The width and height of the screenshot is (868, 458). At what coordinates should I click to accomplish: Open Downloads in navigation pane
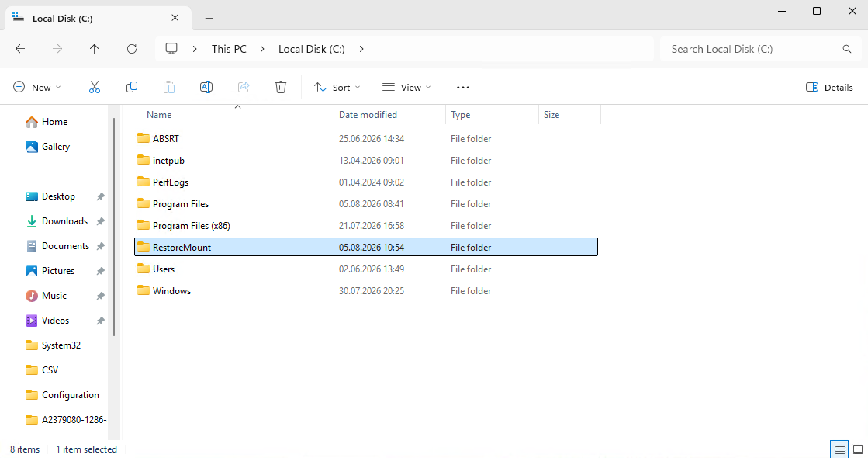pos(64,221)
